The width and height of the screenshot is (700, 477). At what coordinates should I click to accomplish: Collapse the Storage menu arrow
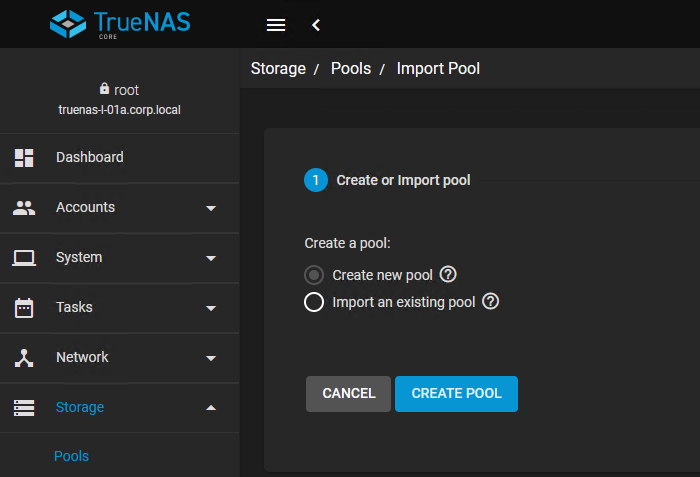pyautogui.click(x=211, y=408)
